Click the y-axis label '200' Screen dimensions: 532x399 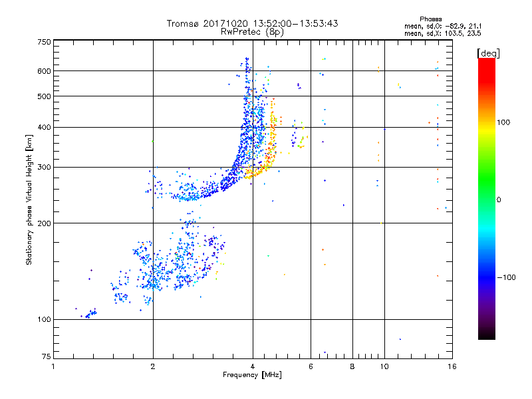click(44, 223)
